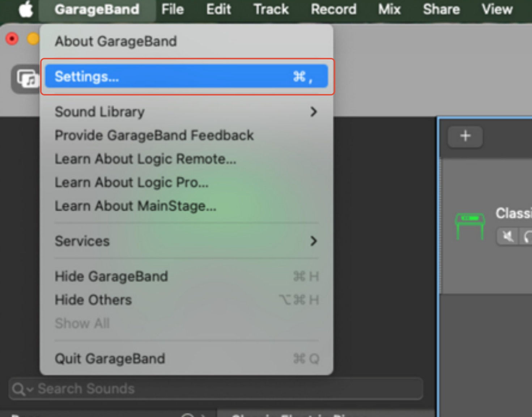Open the View menu

click(x=497, y=9)
